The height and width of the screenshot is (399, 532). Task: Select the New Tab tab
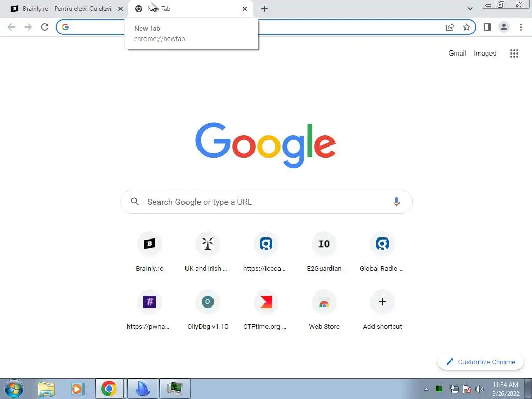[190, 9]
